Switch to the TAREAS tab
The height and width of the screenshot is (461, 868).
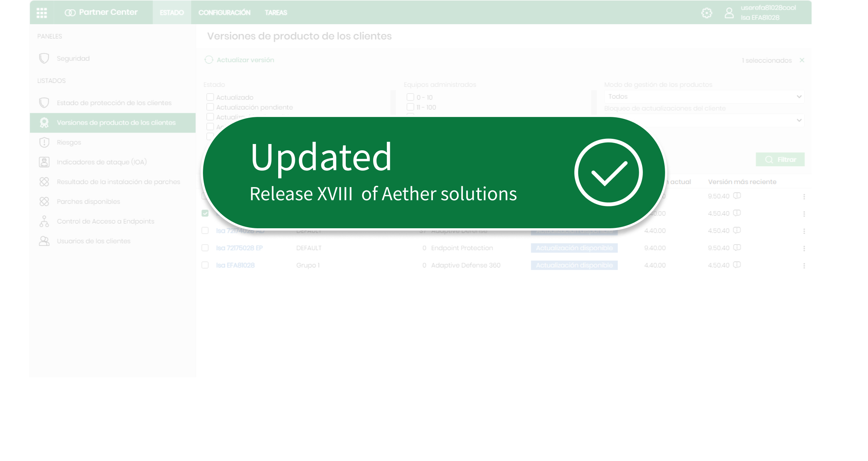click(276, 13)
